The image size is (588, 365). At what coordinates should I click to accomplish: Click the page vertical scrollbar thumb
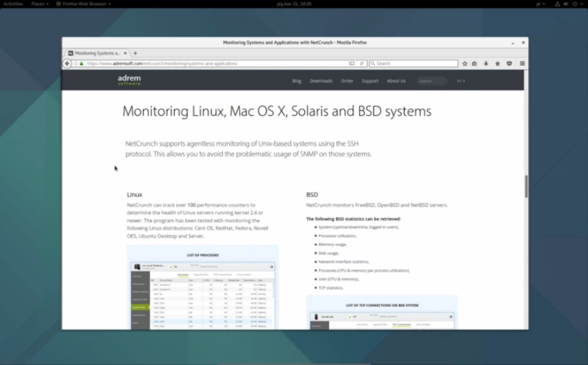tap(526, 186)
